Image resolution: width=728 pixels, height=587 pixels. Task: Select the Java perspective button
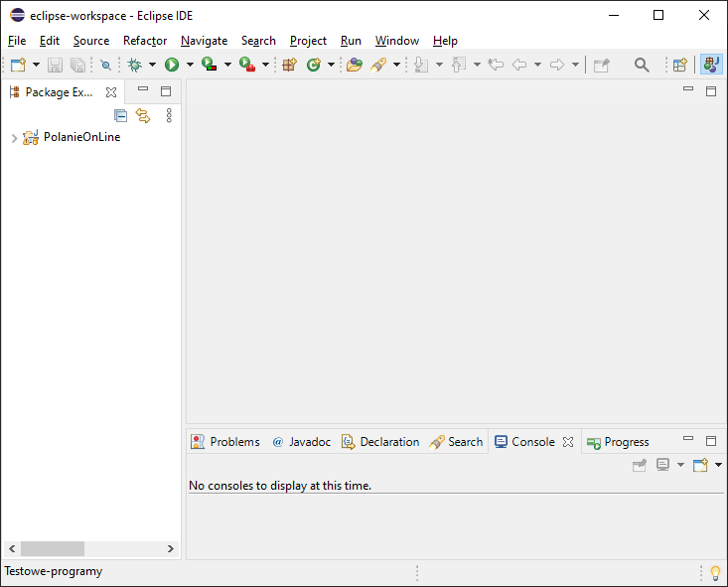pyautogui.click(x=711, y=65)
